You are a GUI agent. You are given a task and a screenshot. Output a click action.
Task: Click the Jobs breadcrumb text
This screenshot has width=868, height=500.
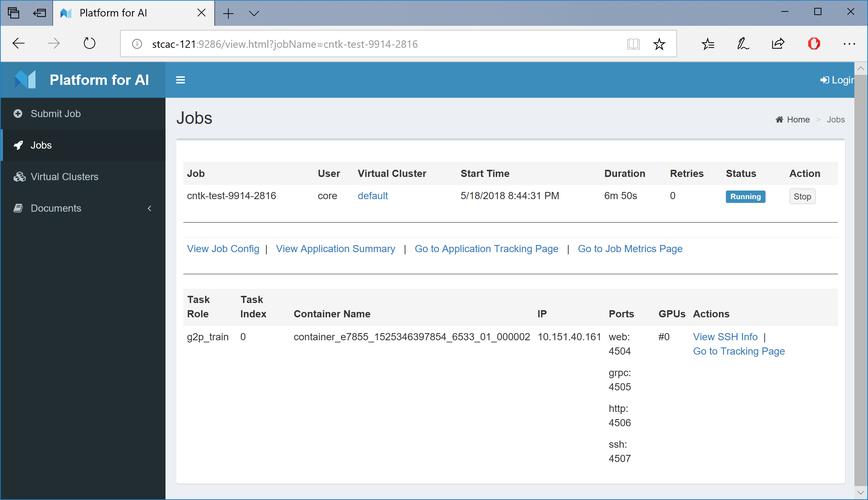(x=835, y=120)
